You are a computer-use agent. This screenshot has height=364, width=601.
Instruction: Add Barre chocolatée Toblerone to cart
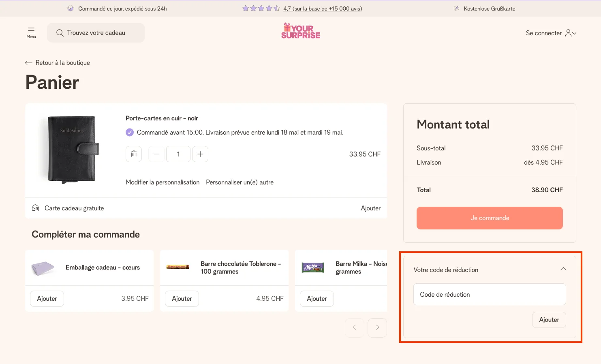click(x=182, y=299)
